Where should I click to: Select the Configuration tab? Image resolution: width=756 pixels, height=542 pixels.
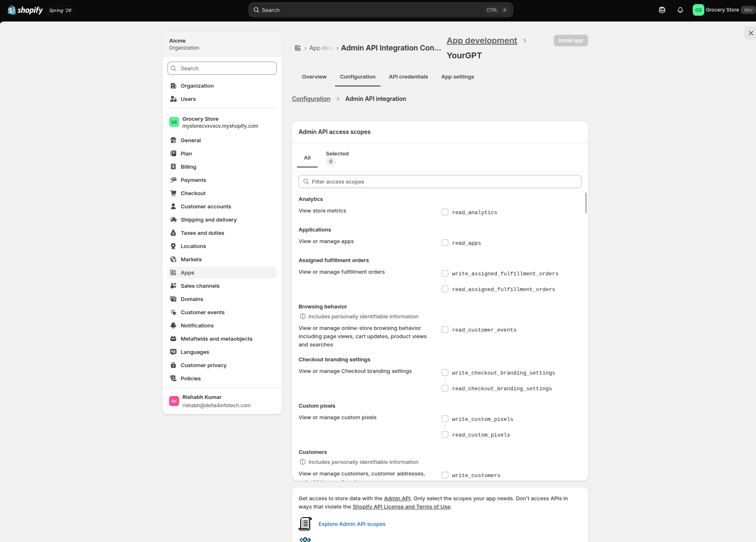358,77
